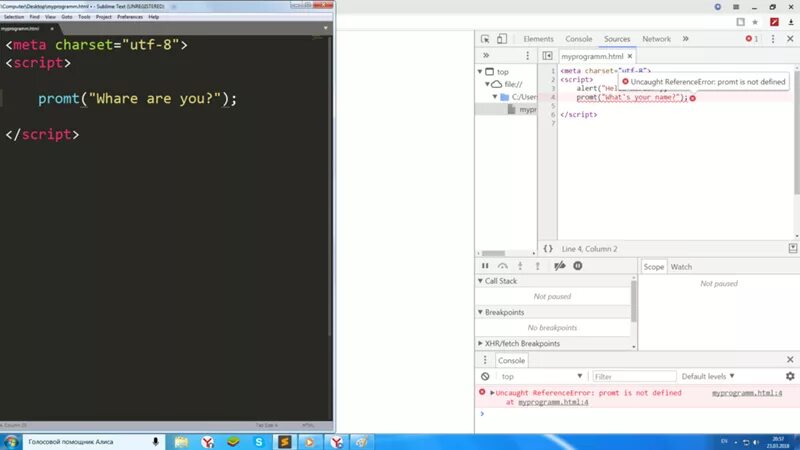Open DevTools customize menu (three dots)
Screen dimensions: 800x450
point(773,39)
